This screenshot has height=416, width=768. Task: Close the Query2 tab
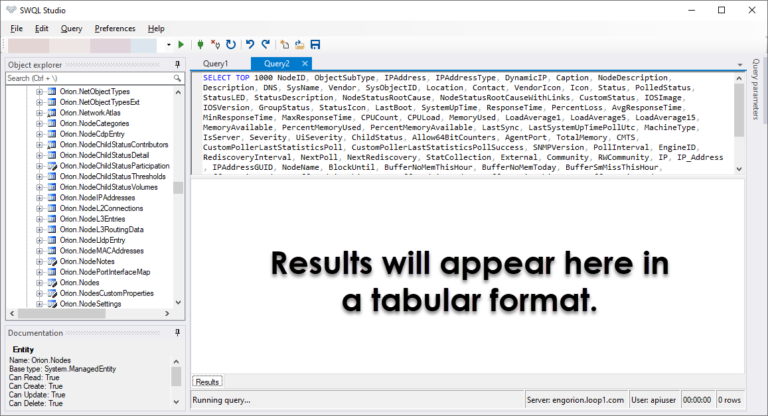(305, 64)
